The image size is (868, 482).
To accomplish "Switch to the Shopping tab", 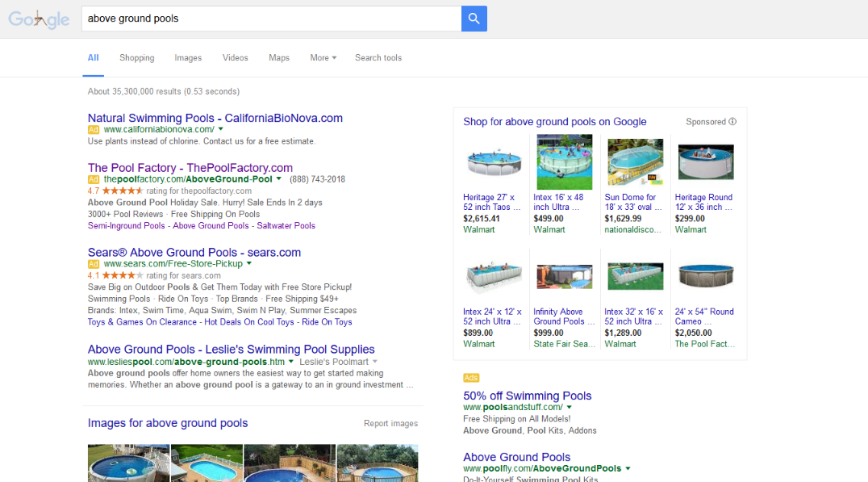I will click(x=136, y=57).
